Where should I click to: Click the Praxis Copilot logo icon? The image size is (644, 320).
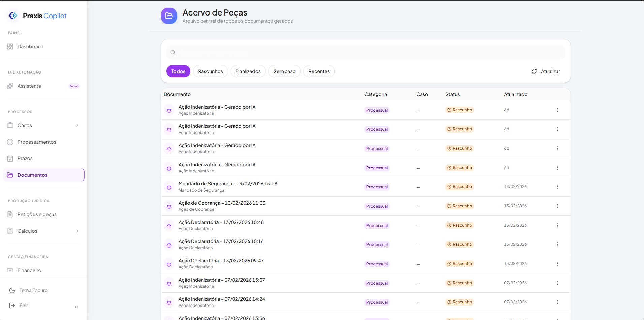[x=13, y=16]
